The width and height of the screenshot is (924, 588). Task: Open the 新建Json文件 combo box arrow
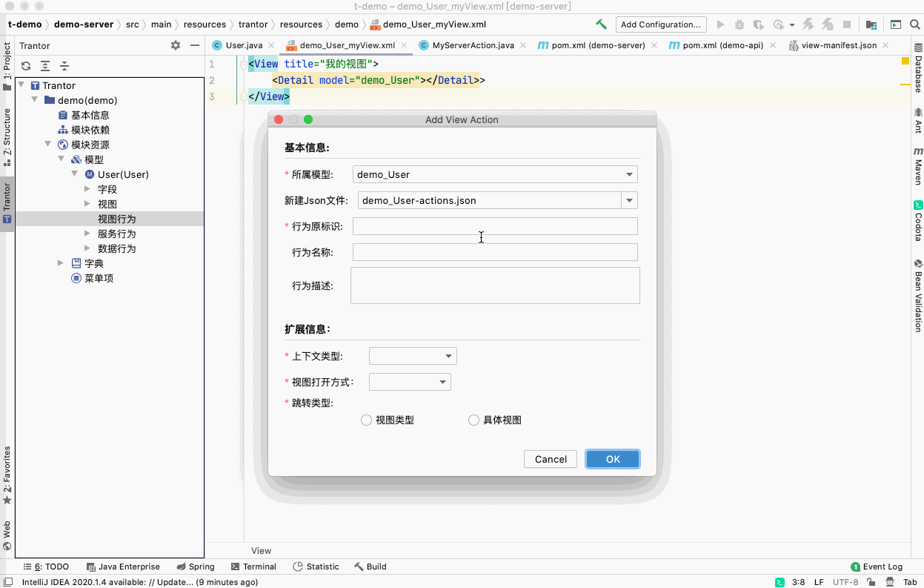click(629, 200)
